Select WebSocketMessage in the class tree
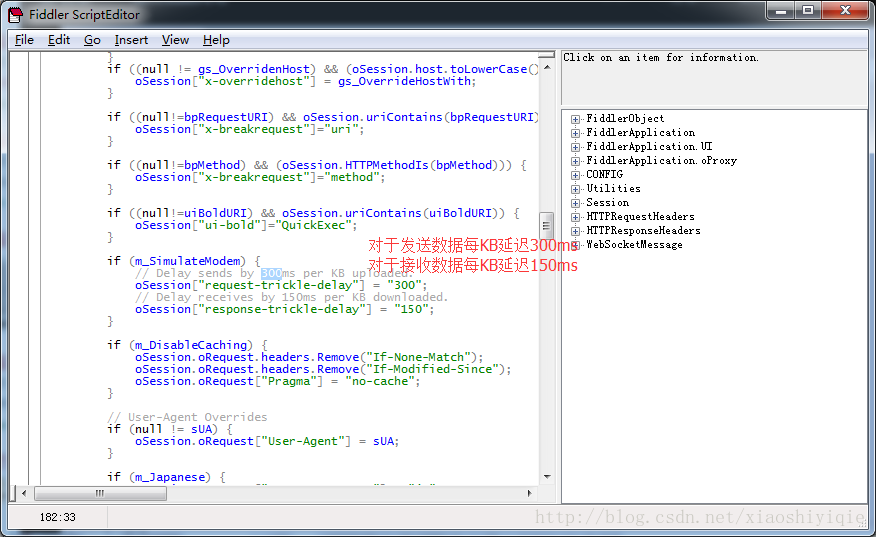 (634, 244)
